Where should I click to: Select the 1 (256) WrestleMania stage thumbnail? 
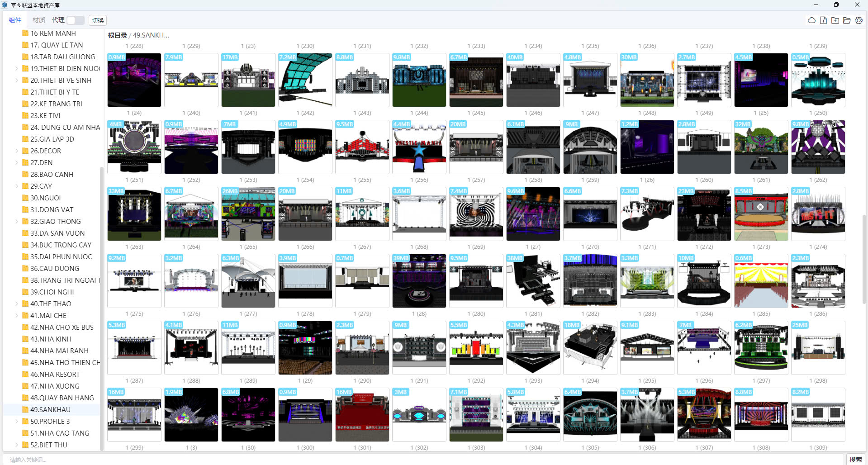tap(419, 147)
